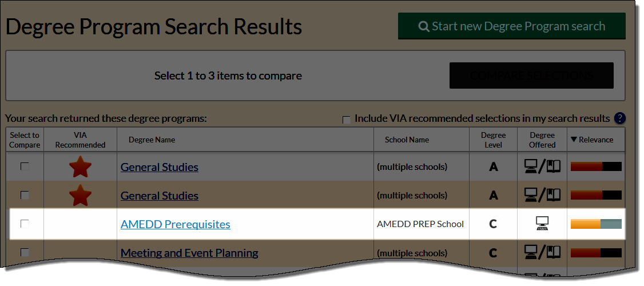
Task: Click the blue help question mark icon
Action: pyautogui.click(x=620, y=119)
